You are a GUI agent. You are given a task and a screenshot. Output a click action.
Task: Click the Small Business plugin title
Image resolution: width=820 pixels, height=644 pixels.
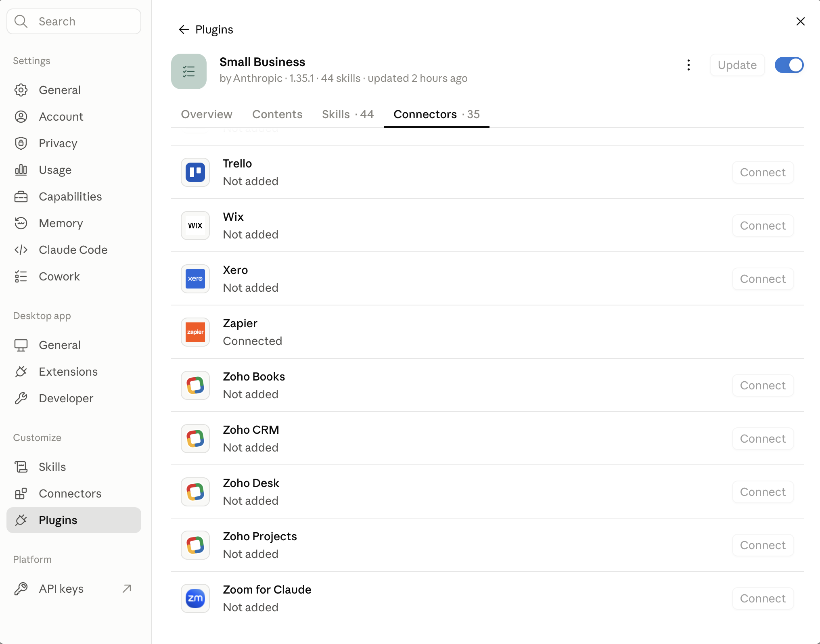pyautogui.click(x=262, y=62)
